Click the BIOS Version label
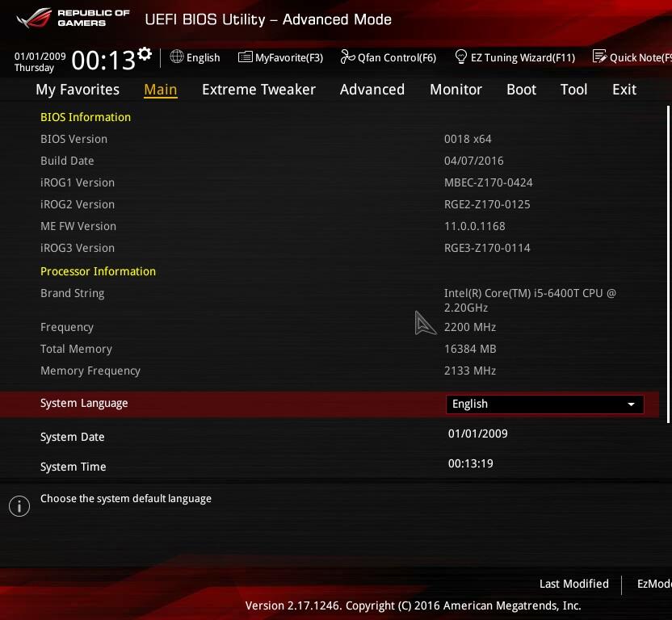 (73, 139)
